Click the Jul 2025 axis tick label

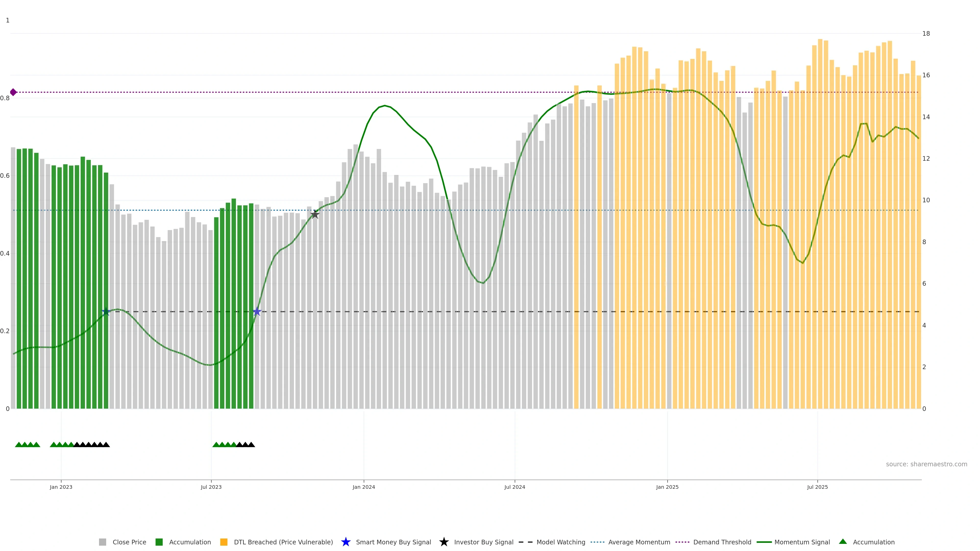[817, 487]
